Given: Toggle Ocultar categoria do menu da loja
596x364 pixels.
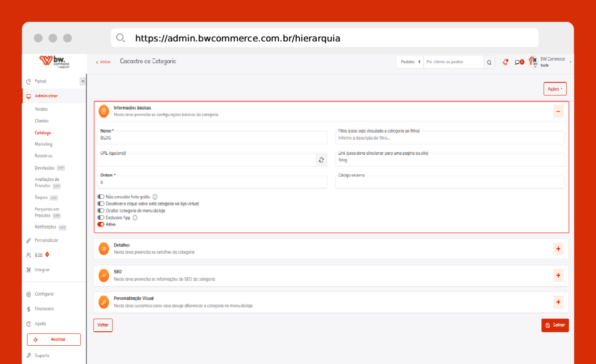Looking at the screenshot, I should click(x=101, y=210).
